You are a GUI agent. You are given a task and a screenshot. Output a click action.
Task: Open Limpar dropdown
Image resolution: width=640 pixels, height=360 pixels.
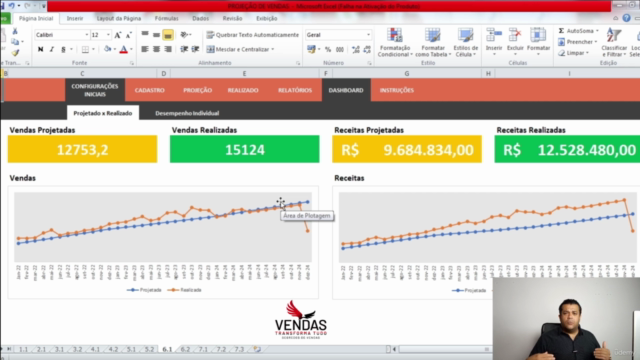tap(573, 53)
